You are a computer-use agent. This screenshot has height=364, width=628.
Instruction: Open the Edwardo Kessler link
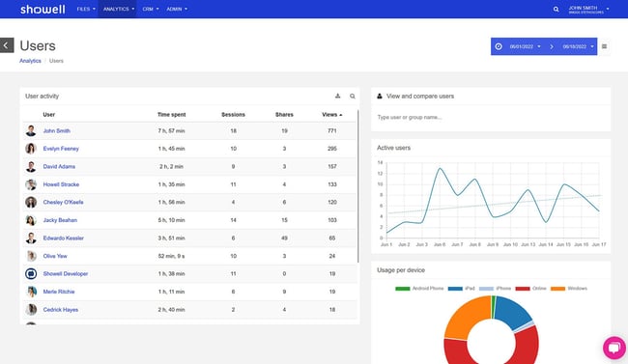(63, 238)
